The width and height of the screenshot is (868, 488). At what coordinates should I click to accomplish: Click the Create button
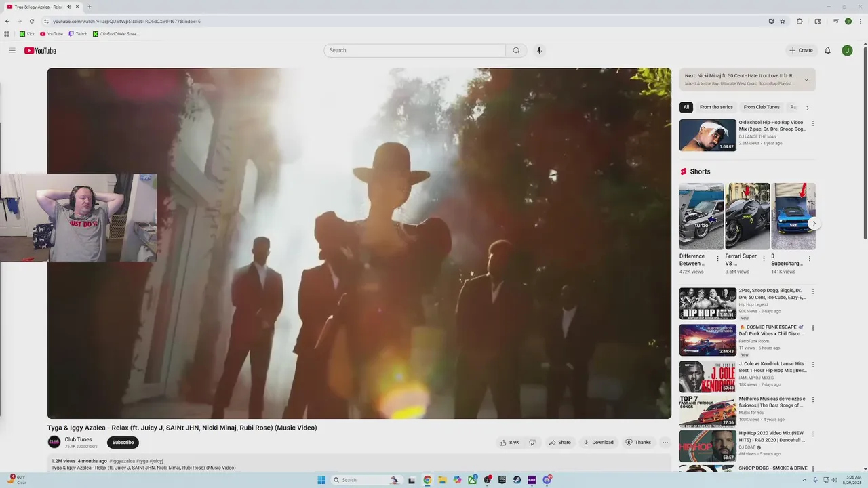pyautogui.click(x=801, y=50)
